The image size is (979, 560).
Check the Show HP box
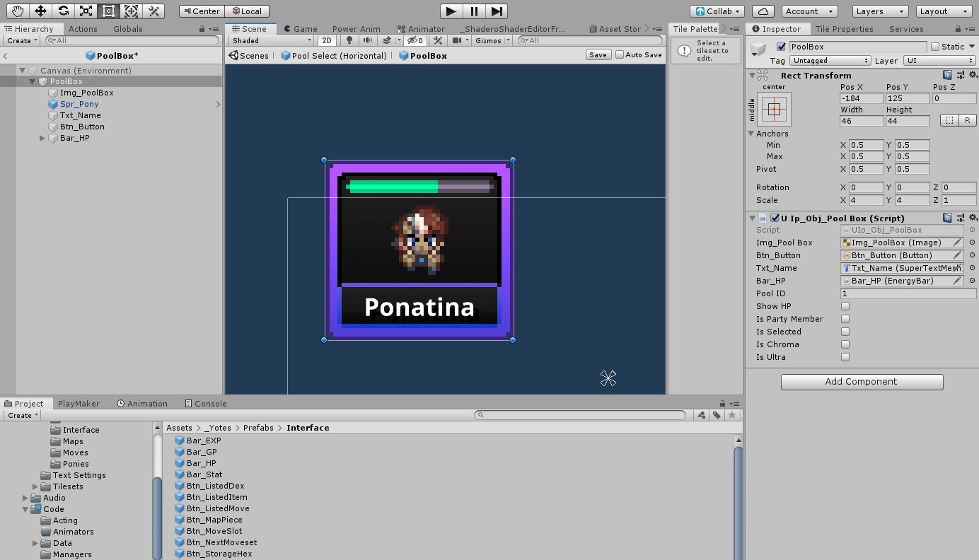click(x=845, y=306)
